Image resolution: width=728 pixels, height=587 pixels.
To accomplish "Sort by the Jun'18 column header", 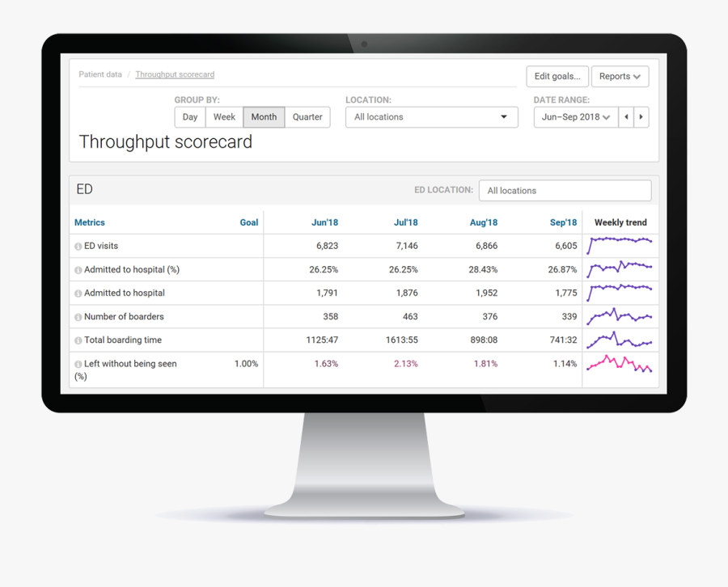I will coord(324,222).
